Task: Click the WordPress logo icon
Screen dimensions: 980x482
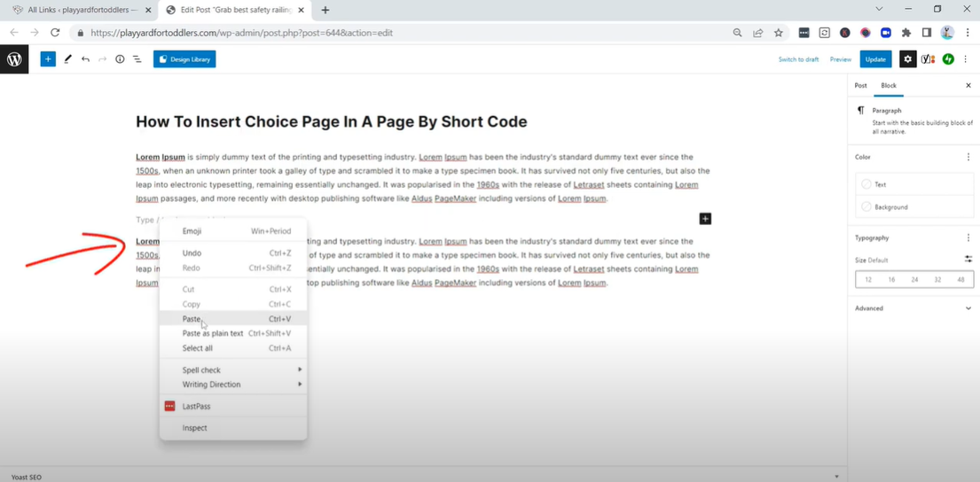Action: (14, 59)
